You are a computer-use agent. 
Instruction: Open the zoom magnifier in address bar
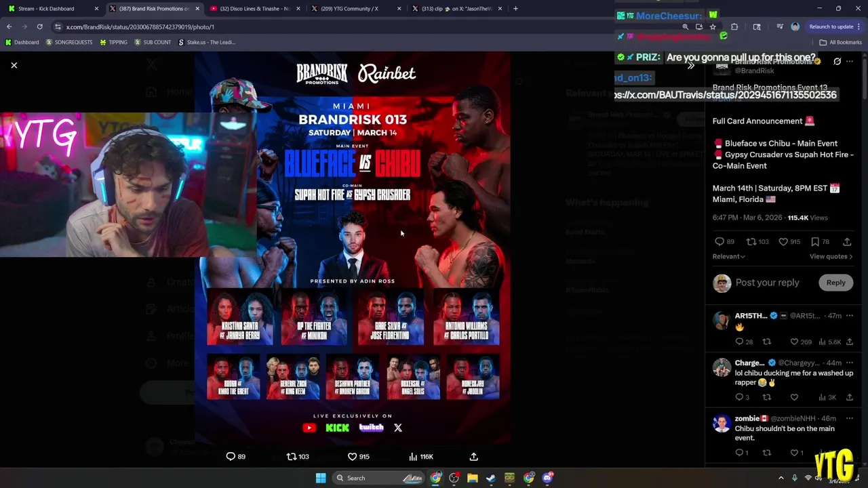pos(686,27)
